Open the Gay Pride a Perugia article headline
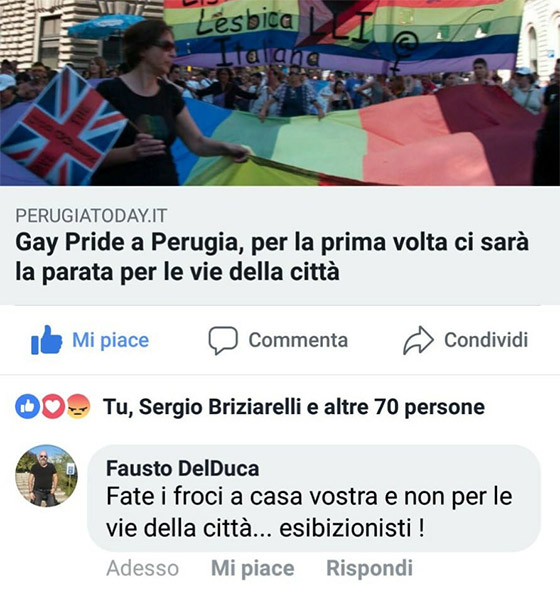This screenshot has height=600, width=560. 272,257
